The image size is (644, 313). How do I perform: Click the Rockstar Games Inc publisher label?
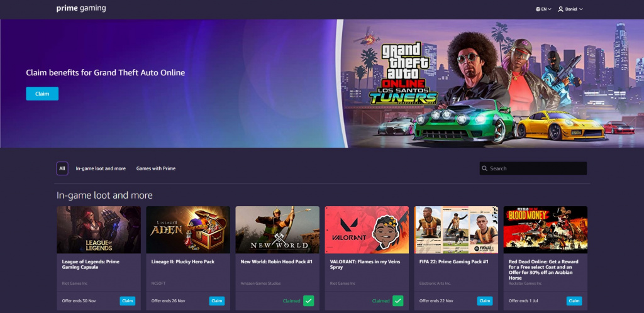pyautogui.click(x=525, y=283)
